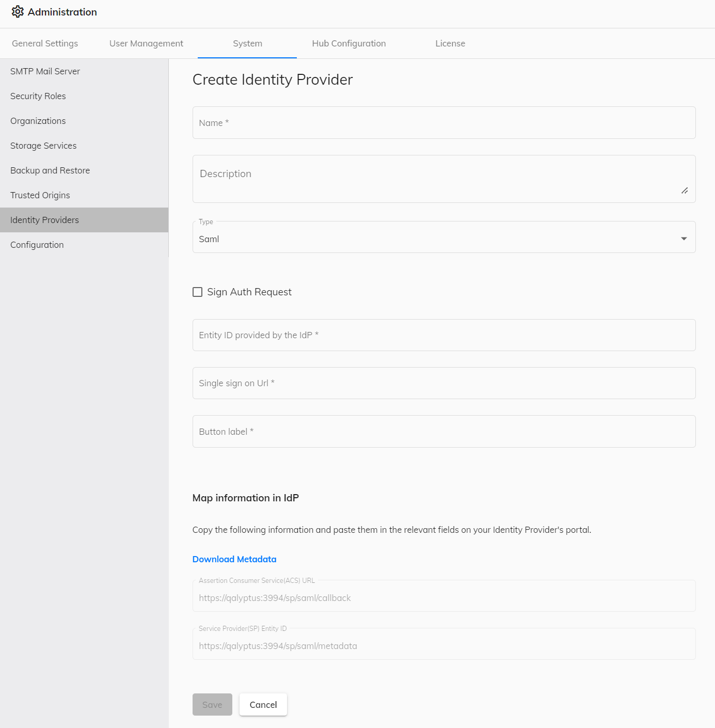Switch to the User Management tab

coord(146,43)
